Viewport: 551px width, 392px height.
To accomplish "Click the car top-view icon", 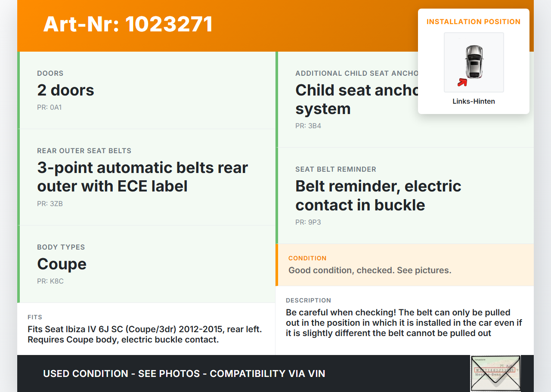I will pos(474,62).
